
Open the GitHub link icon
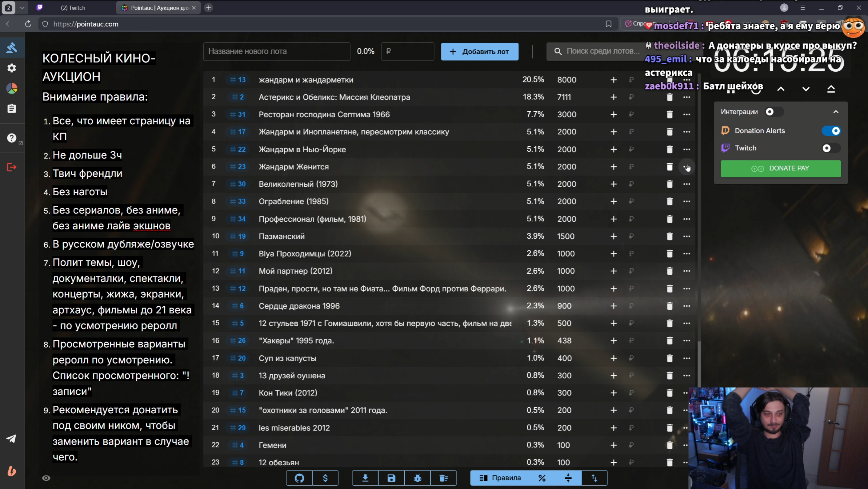(299, 478)
